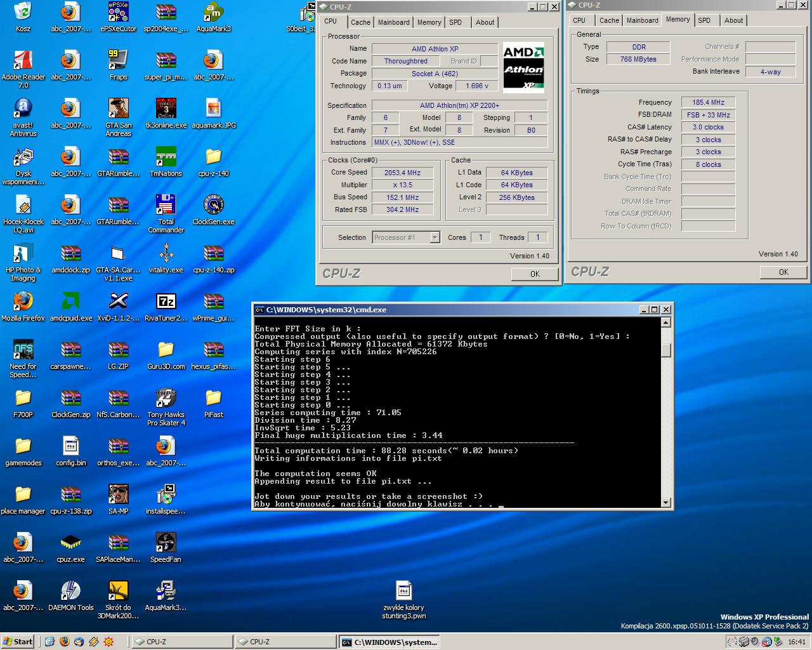812x650 pixels.
Task: Activate second CPU-Z taskbar button
Action: pos(285,642)
